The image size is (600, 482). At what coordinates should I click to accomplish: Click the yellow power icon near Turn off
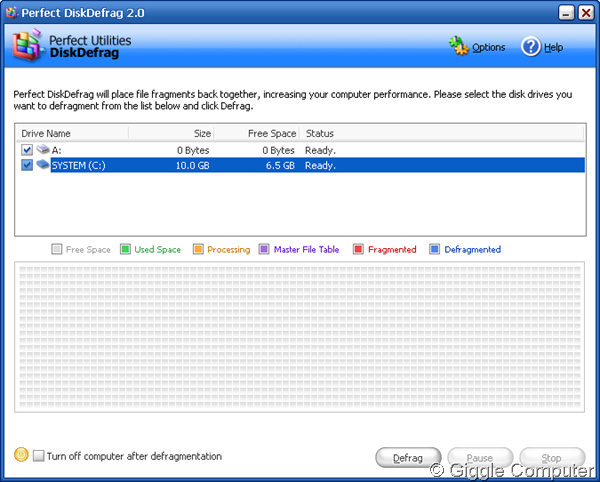coord(21,454)
